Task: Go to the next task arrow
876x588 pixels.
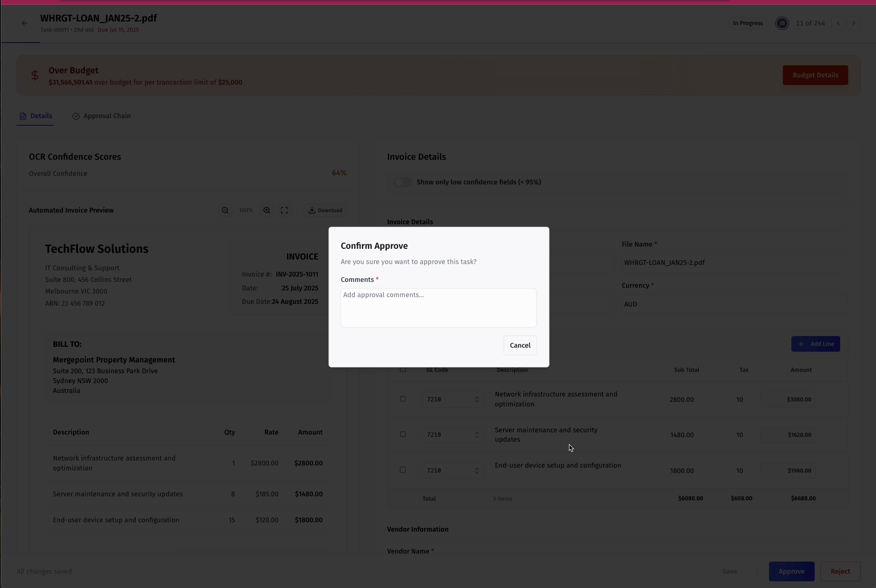Action: click(x=854, y=23)
